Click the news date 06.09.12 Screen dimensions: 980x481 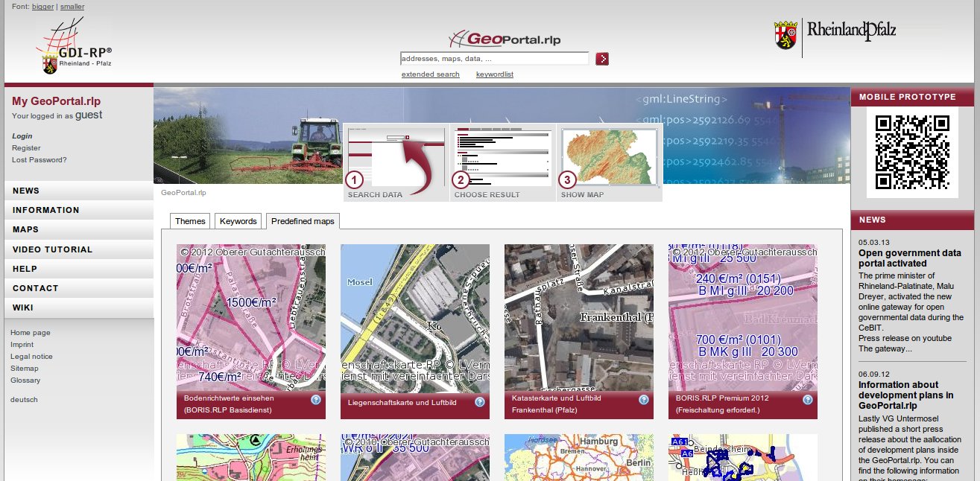point(873,375)
